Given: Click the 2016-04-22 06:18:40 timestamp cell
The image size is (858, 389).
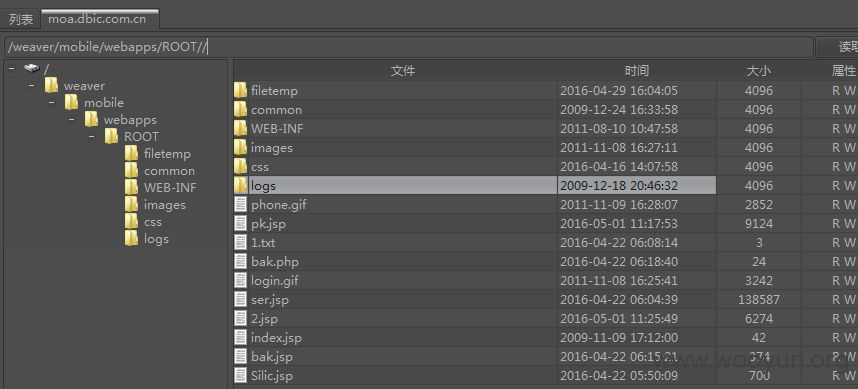Looking at the screenshot, I should click(x=637, y=262).
